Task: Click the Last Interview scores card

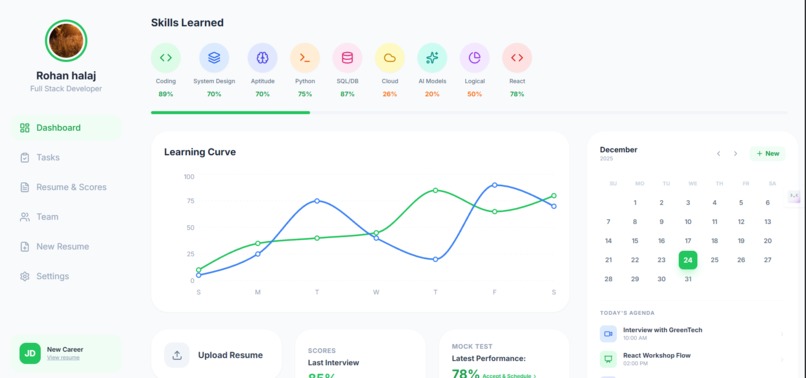Action: coord(360,354)
